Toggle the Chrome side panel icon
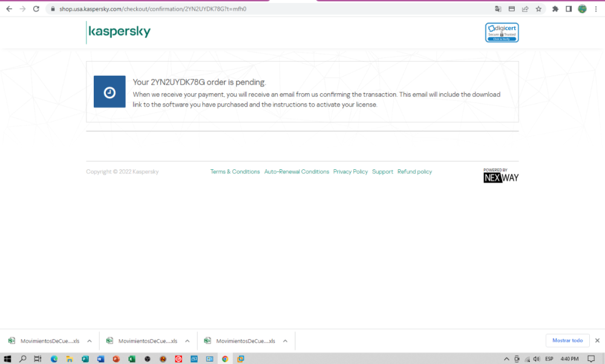 coord(569,9)
